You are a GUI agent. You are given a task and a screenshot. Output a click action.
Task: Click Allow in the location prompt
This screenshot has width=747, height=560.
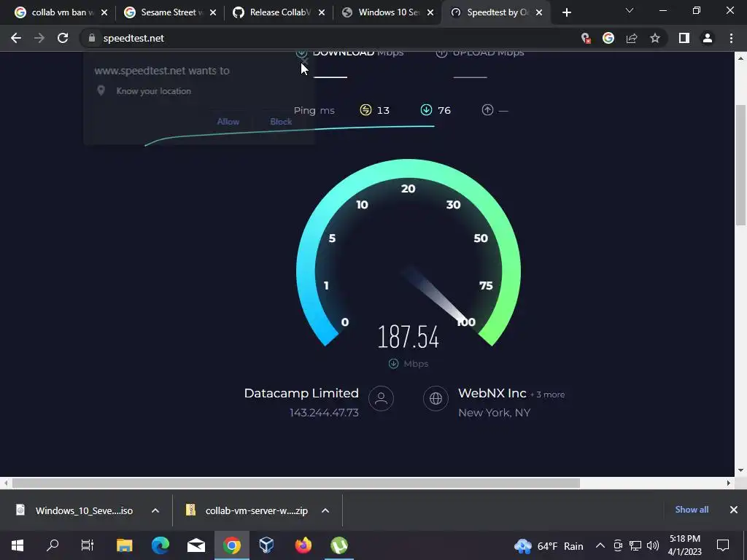(228, 122)
